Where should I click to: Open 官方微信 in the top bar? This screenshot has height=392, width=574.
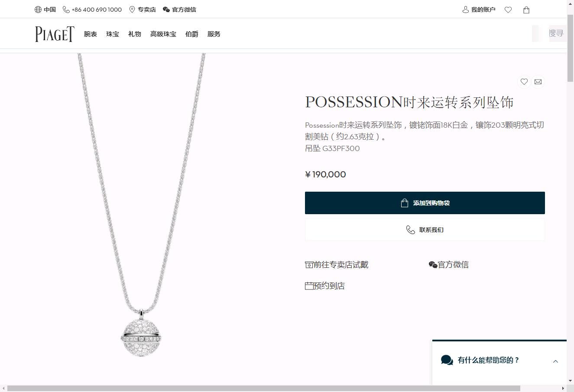179,10
